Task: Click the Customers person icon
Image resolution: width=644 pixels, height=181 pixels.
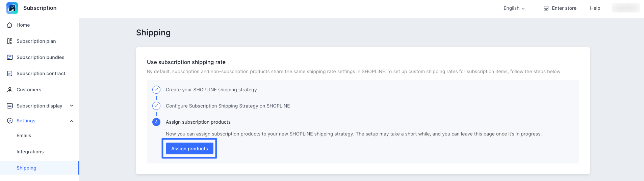Action: (10, 90)
